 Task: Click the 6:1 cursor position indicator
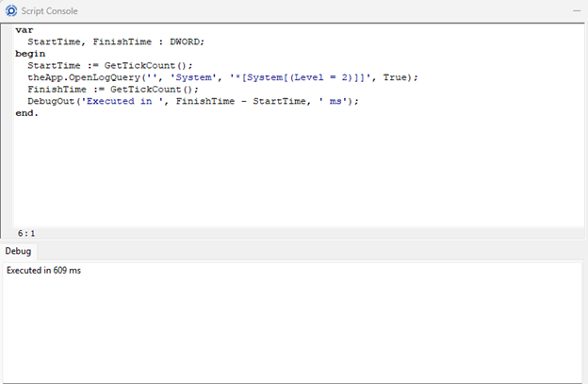(26, 232)
